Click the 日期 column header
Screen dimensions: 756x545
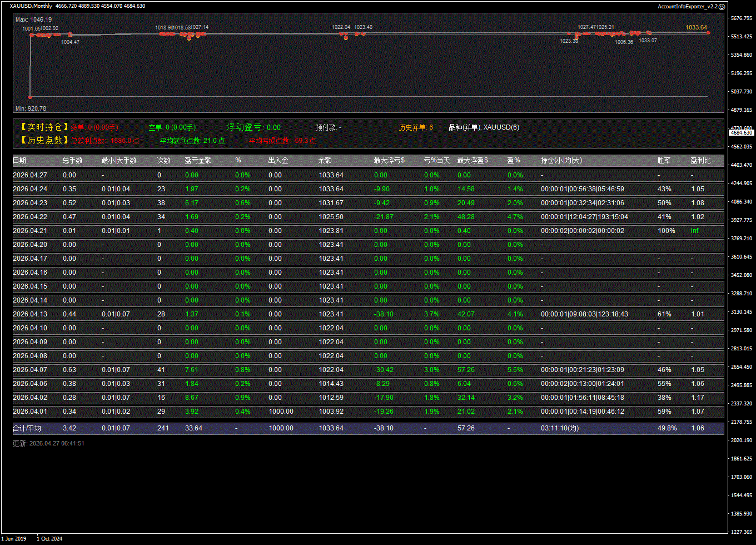[x=19, y=161]
